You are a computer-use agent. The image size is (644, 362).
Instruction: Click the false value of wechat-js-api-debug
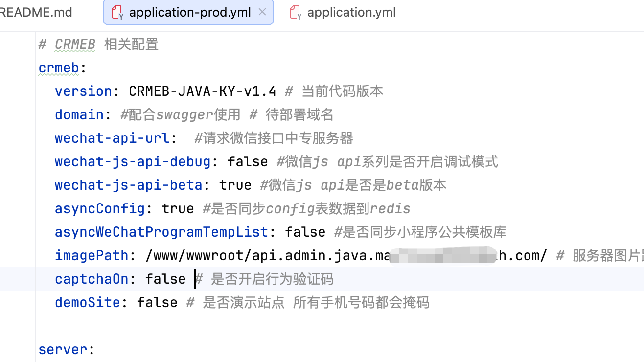(x=248, y=161)
